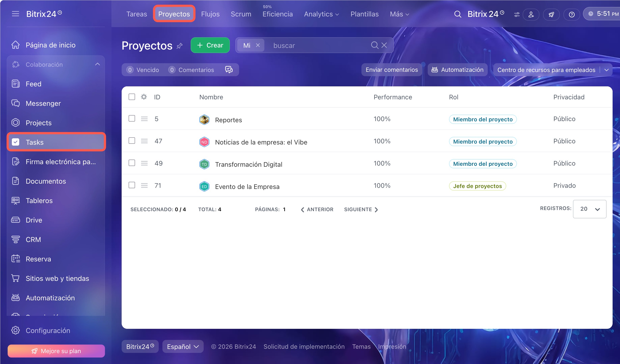Select the Proyectos tab
The image size is (620, 364).
point(174,14)
